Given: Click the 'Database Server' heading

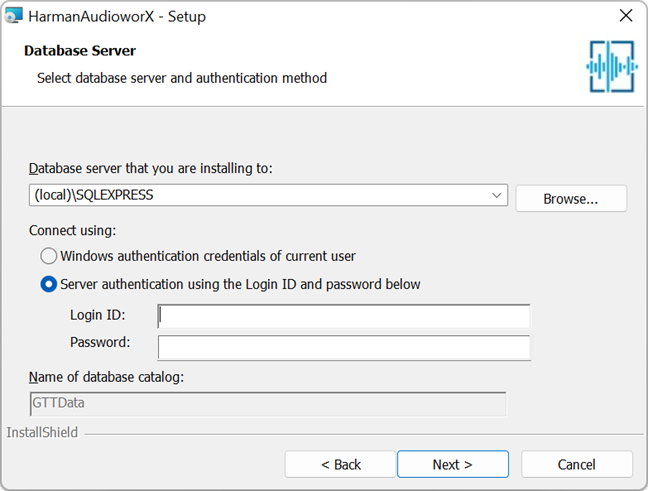Looking at the screenshot, I should 80,51.
